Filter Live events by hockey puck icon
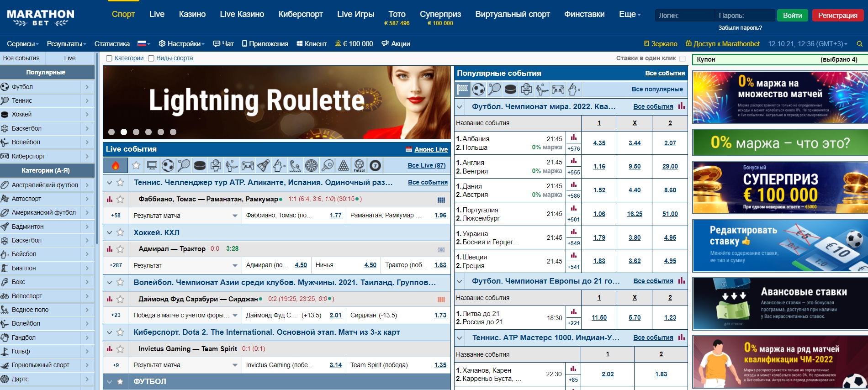Screen dimensions: 868x390 (200, 165)
